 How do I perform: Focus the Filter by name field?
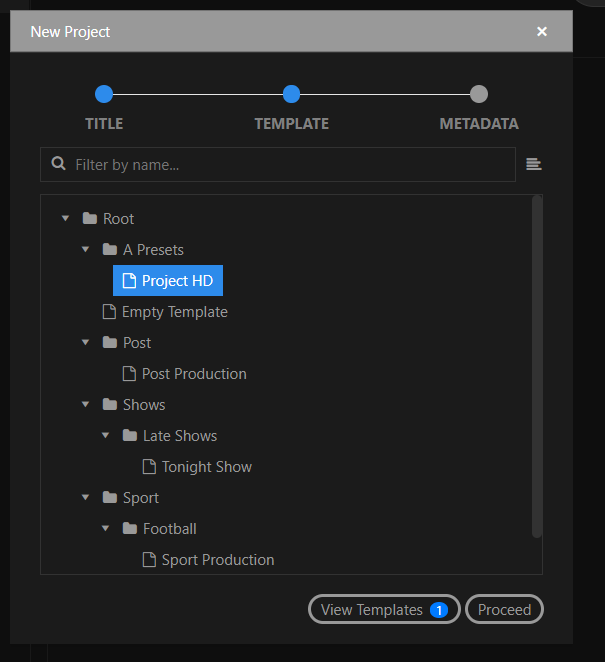coord(278,164)
